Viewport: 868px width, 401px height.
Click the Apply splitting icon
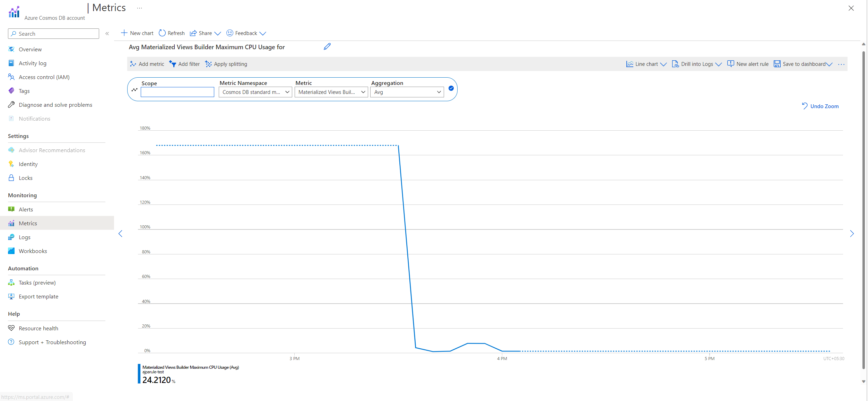coord(208,64)
